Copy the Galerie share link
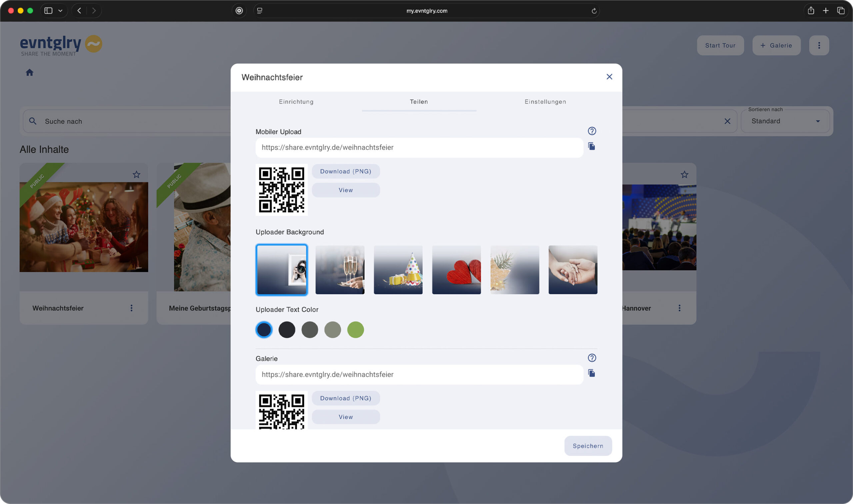Image resolution: width=853 pixels, height=504 pixels. tap(591, 373)
